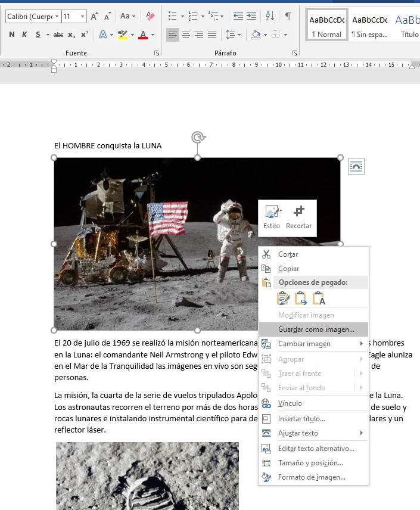Click the footprint photo below the text

tap(147, 475)
